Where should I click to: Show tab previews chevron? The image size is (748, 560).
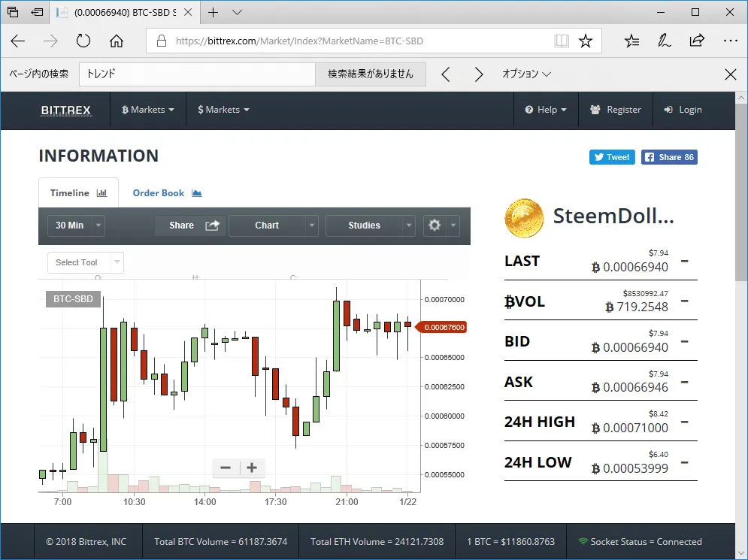pyautogui.click(x=237, y=12)
